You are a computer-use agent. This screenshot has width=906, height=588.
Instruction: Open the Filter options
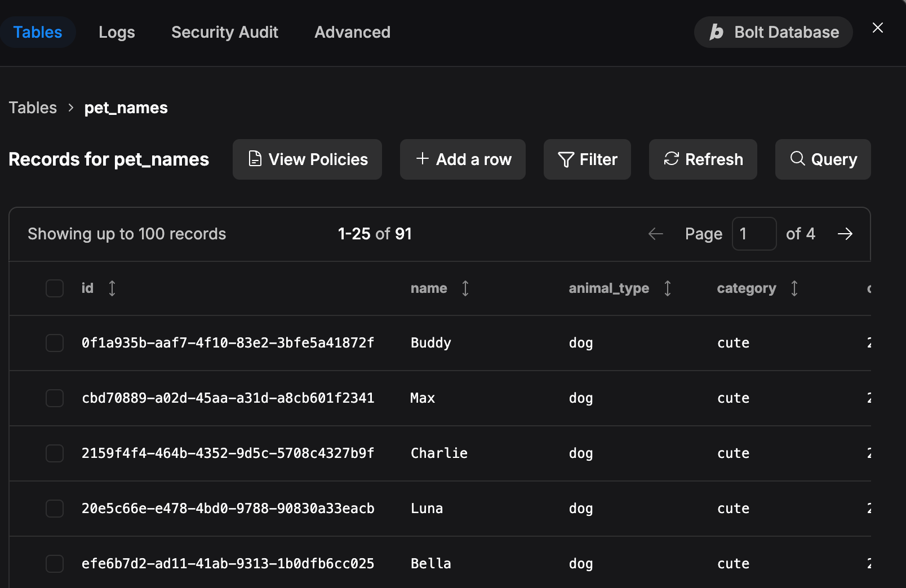tap(587, 159)
